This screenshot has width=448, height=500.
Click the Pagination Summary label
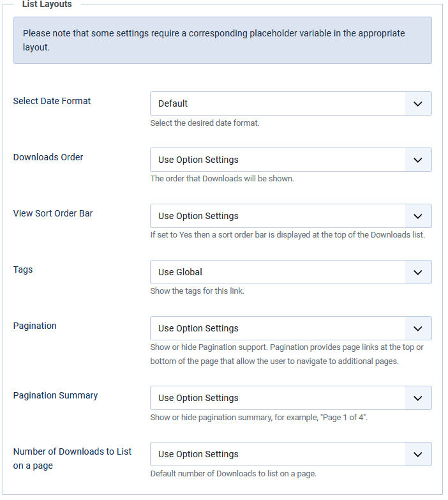[56, 395]
